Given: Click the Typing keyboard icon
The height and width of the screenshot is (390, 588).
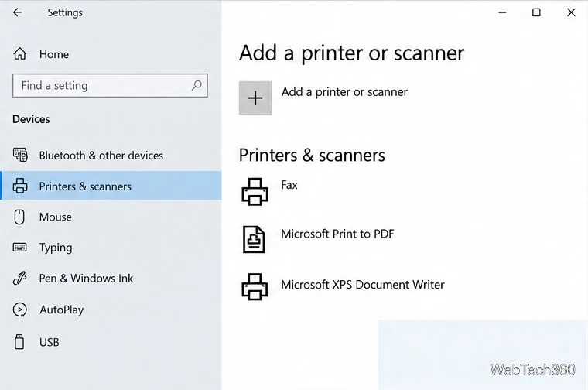Looking at the screenshot, I should pos(19,247).
